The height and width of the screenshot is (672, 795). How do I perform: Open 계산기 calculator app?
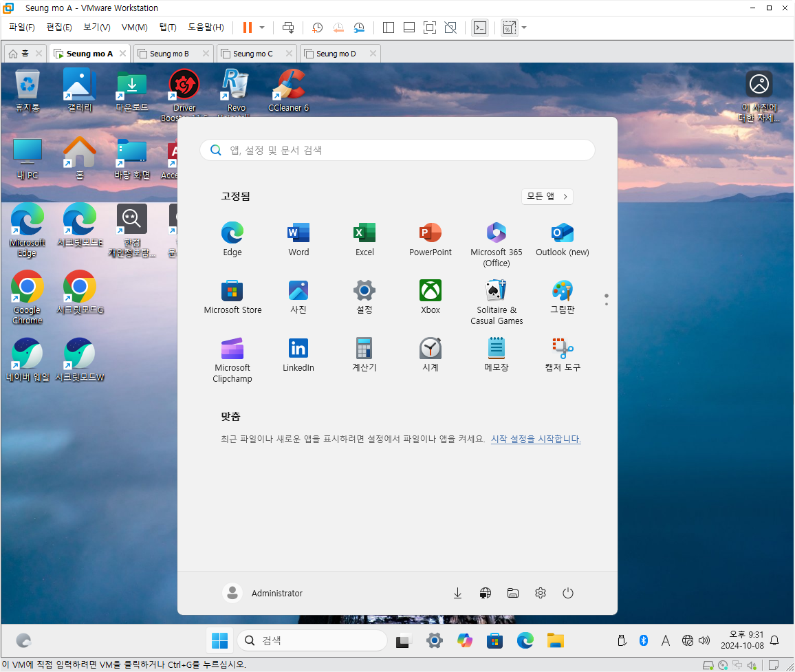coord(364,354)
